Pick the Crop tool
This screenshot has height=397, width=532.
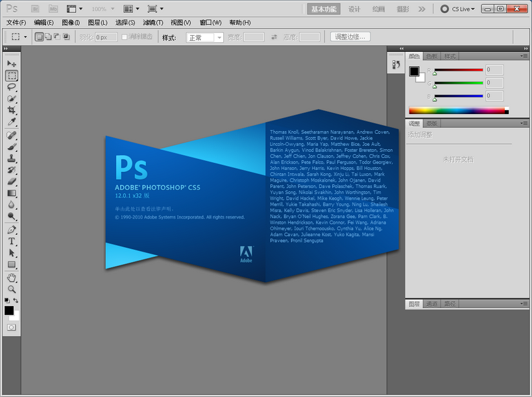coord(12,111)
